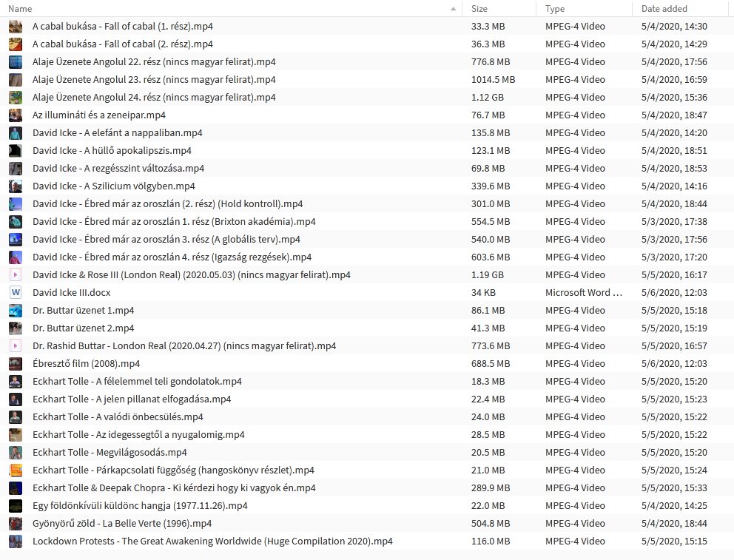Click the size value 289.9 MB

coord(490,488)
